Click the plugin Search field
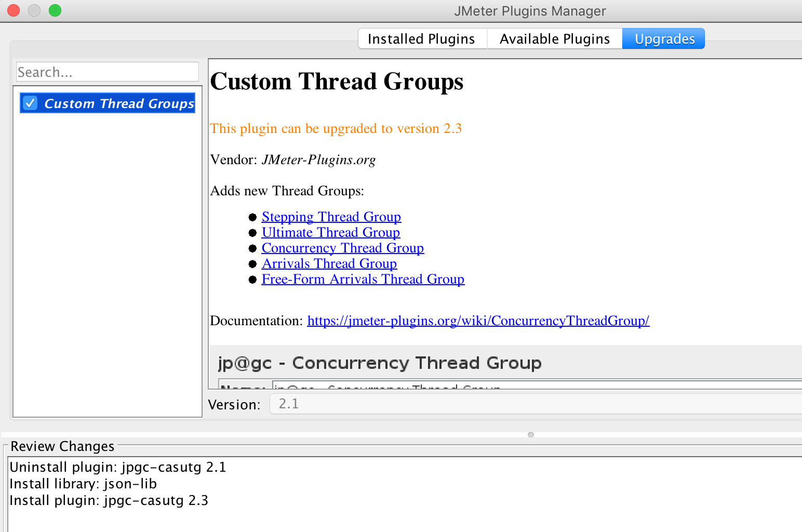The width and height of the screenshot is (802, 532). pyautogui.click(x=108, y=72)
